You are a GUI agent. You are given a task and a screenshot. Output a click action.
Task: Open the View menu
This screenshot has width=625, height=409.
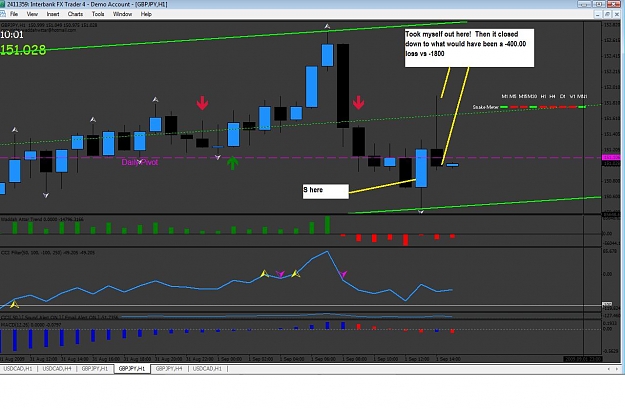(x=32, y=14)
